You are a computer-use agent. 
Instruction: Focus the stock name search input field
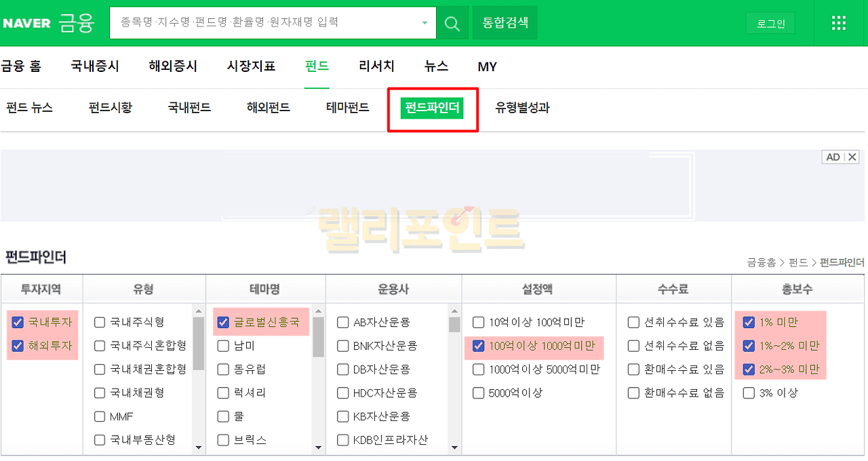264,23
